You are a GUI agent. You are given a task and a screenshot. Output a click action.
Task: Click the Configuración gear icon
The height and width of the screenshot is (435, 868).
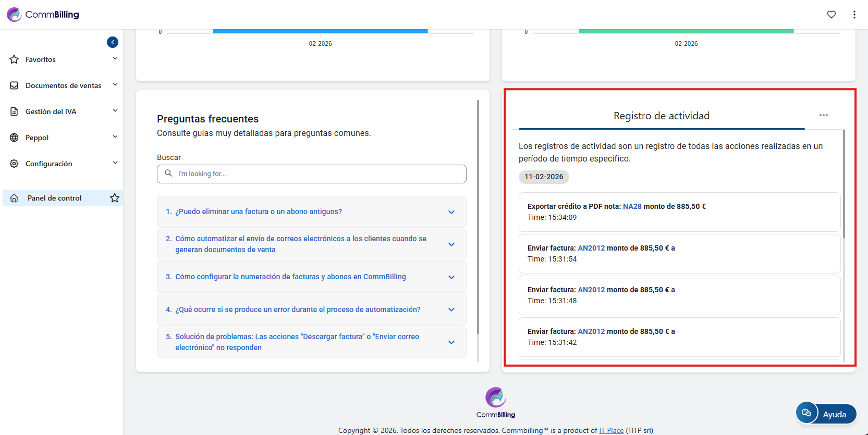pyautogui.click(x=14, y=164)
